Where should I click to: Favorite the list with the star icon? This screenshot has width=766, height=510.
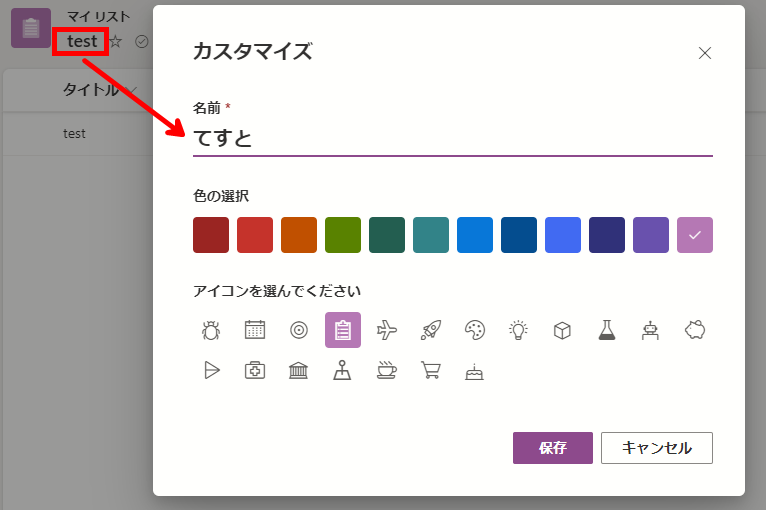[115, 42]
